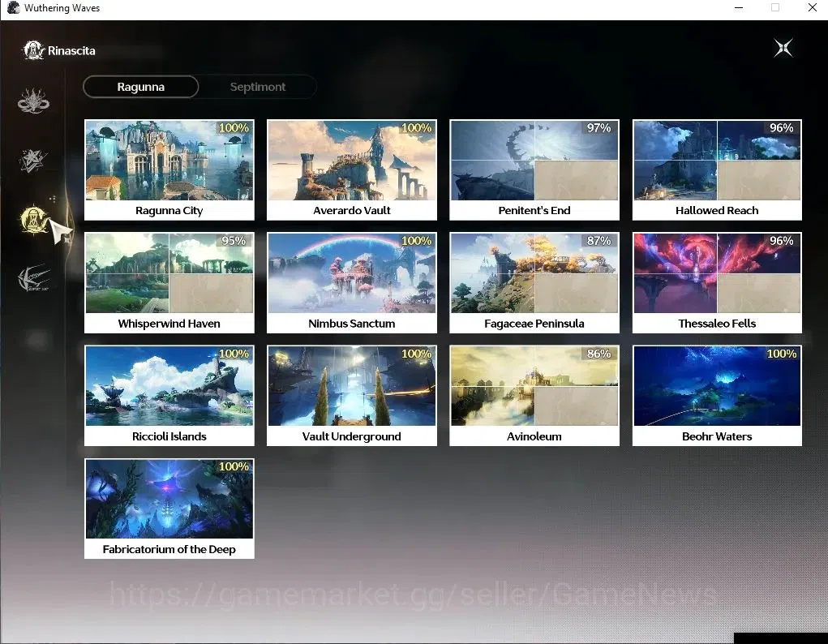Select the winged region emblem in sidebar
Image resolution: width=828 pixels, height=644 pixels.
[34, 277]
